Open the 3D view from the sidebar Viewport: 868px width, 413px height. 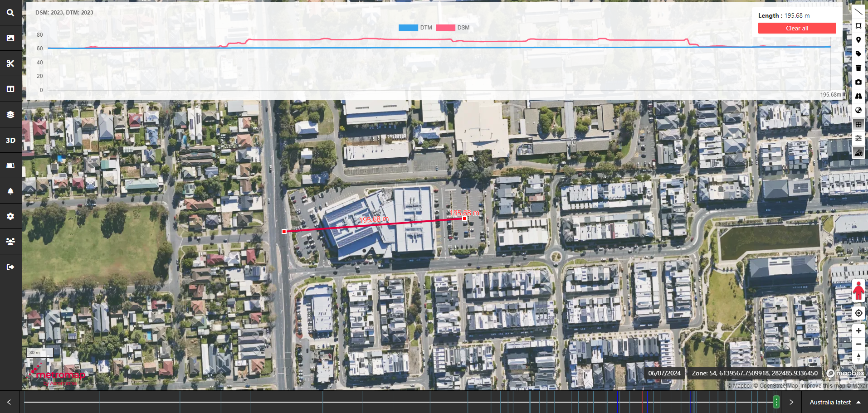pyautogui.click(x=10, y=140)
